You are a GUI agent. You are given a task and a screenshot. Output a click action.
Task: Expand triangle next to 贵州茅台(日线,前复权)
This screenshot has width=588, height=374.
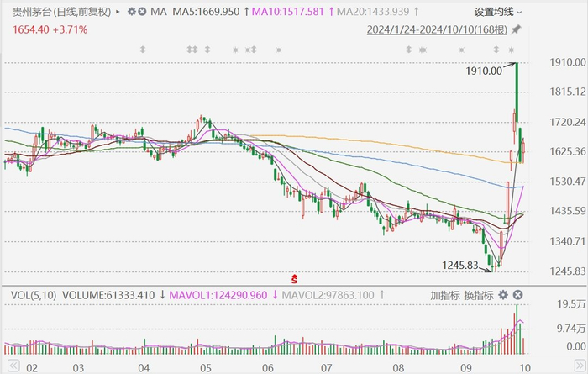(118, 12)
